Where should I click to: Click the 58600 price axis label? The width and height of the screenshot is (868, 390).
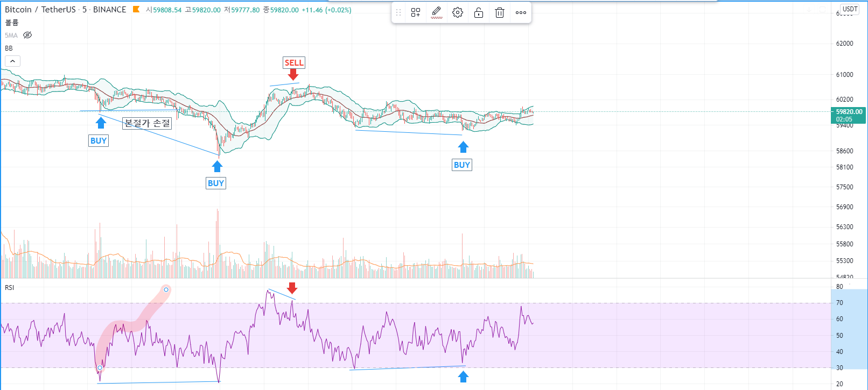[x=844, y=151]
